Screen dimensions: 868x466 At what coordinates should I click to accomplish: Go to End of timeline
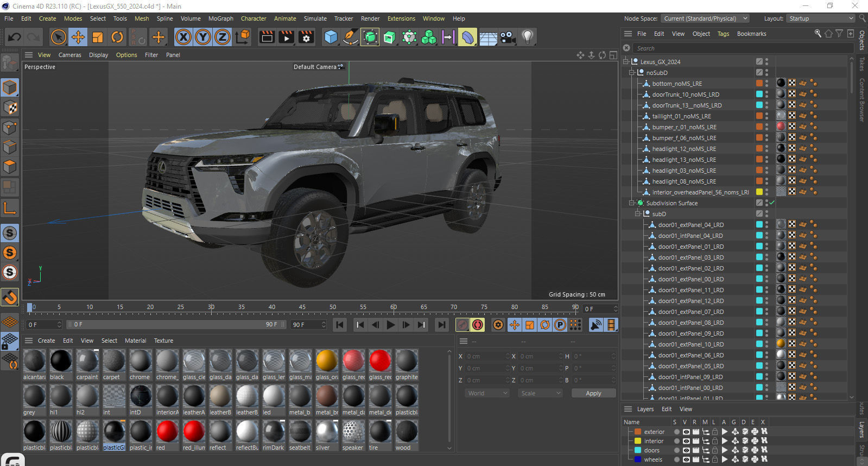(442, 325)
